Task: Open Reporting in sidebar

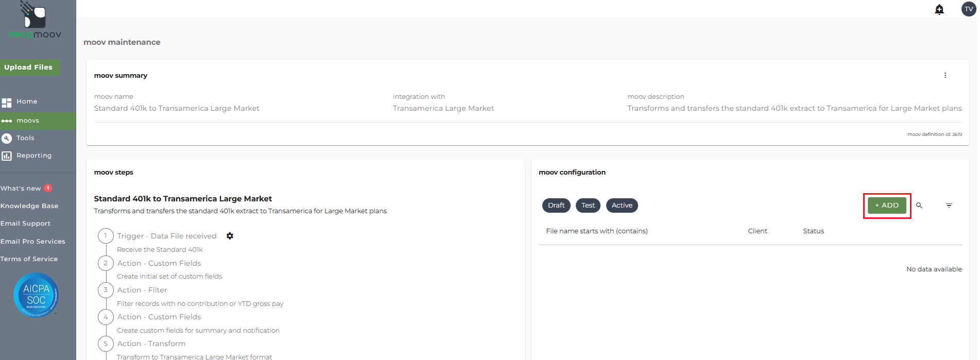Action: coord(34,156)
